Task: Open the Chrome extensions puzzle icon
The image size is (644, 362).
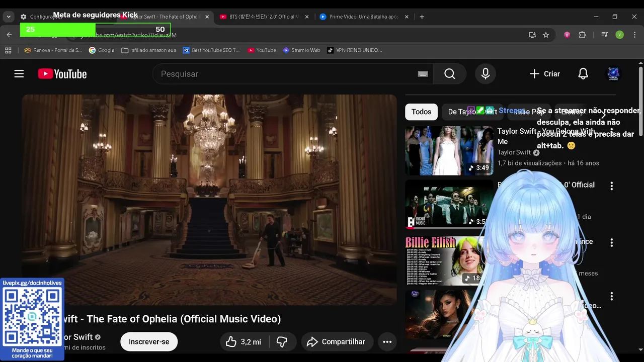Action: tap(583, 35)
